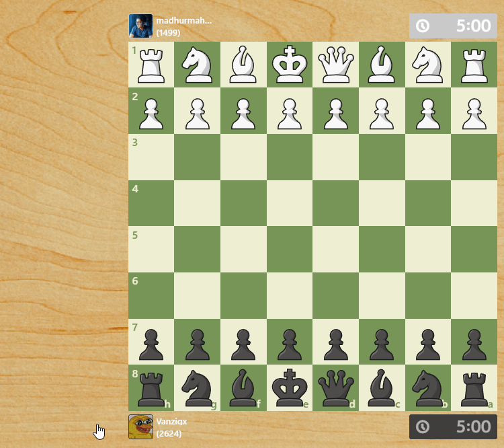Select the black knight on b8
Viewport: 504px width, 448px height.
(428, 388)
